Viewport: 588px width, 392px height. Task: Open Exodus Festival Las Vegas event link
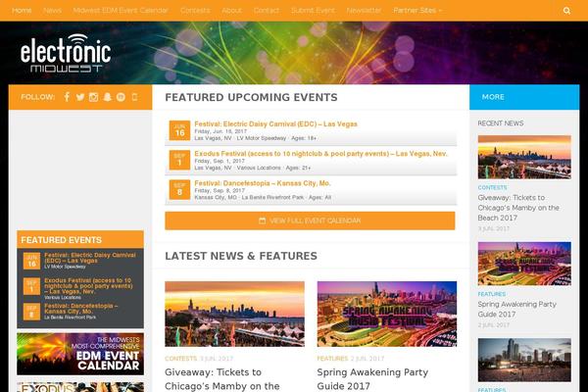pos(321,154)
